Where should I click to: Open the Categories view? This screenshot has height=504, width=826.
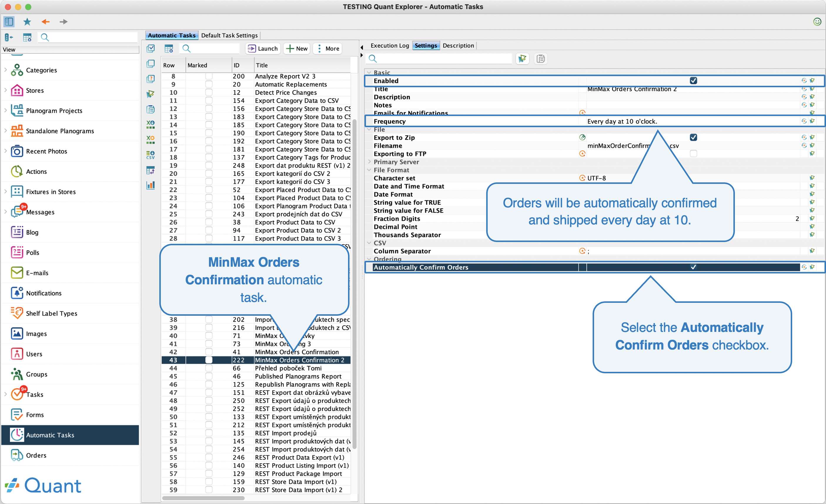pyautogui.click(x=41, y=70)
